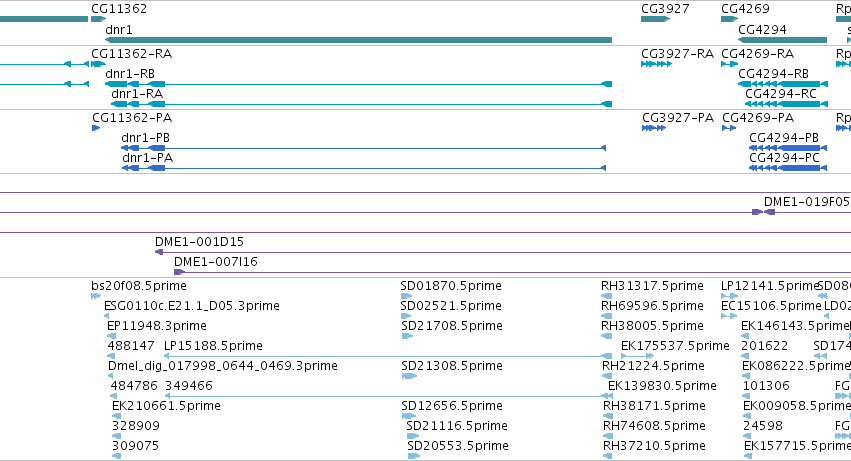Image resolution: width=851 pixels, height=461 pixels.
Task: Select the SD01870.5prime EST label
Action: point(451,286)
